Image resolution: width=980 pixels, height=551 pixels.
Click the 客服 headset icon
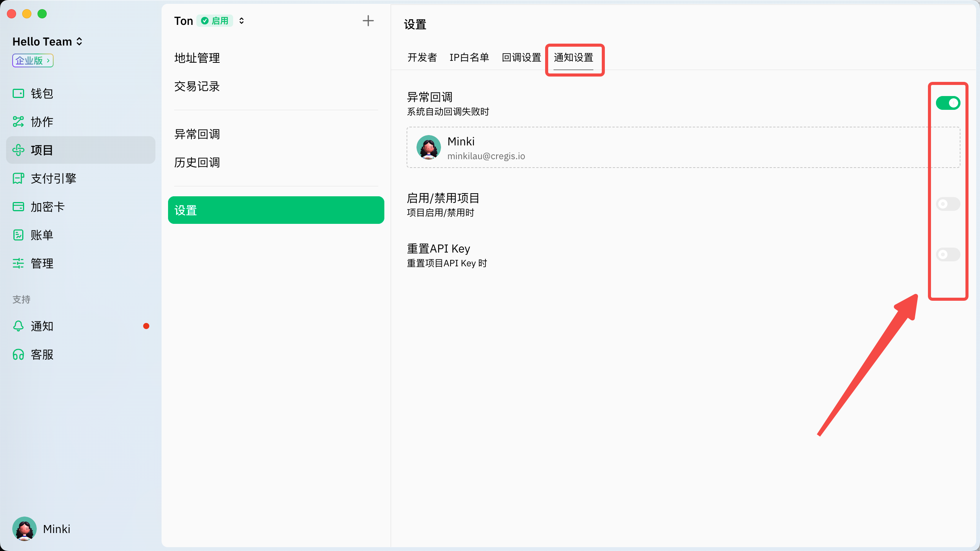click(x=18, y=354)
